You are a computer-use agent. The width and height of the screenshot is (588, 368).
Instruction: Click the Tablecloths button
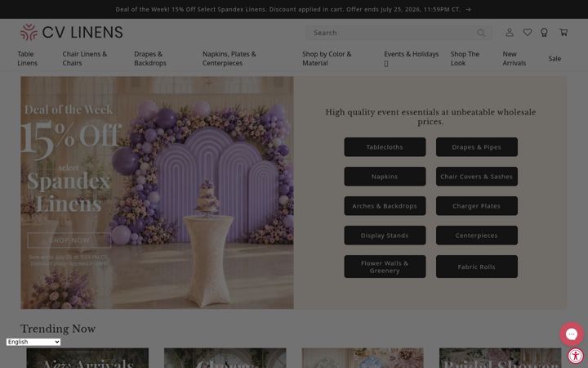[385, 147]
